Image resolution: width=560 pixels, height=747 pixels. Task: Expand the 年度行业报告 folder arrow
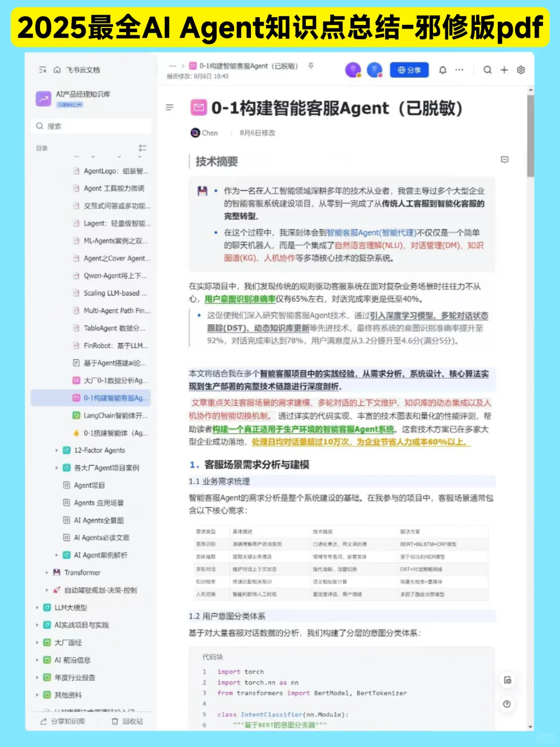[37, 677]
